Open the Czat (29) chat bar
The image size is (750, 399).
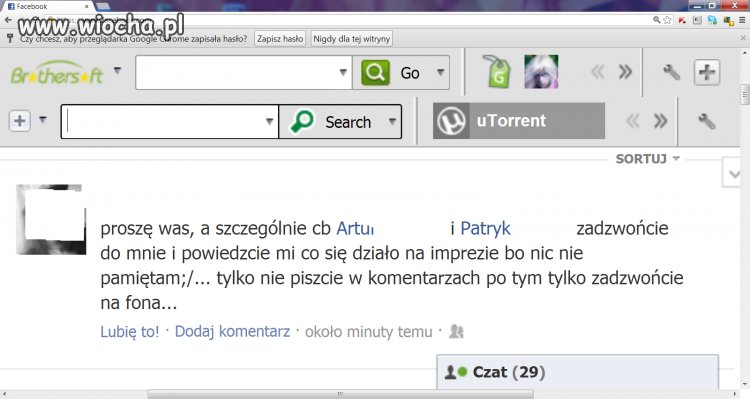(x=577, y=372)
